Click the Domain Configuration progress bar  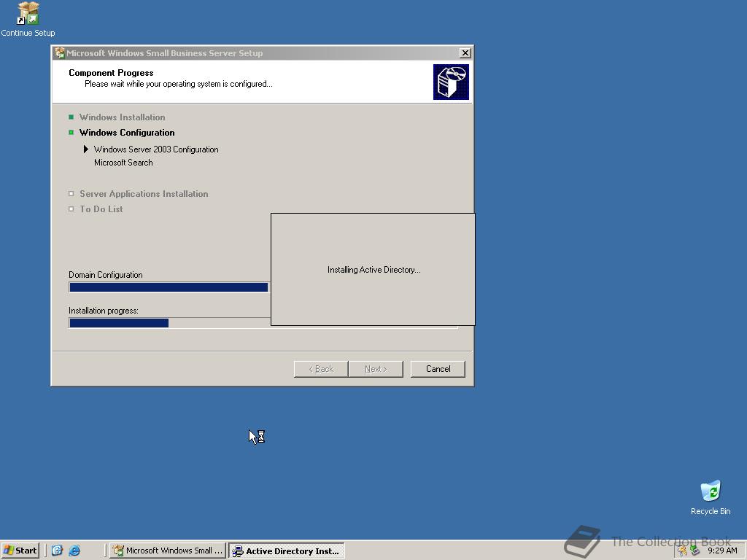pos(169,287)
